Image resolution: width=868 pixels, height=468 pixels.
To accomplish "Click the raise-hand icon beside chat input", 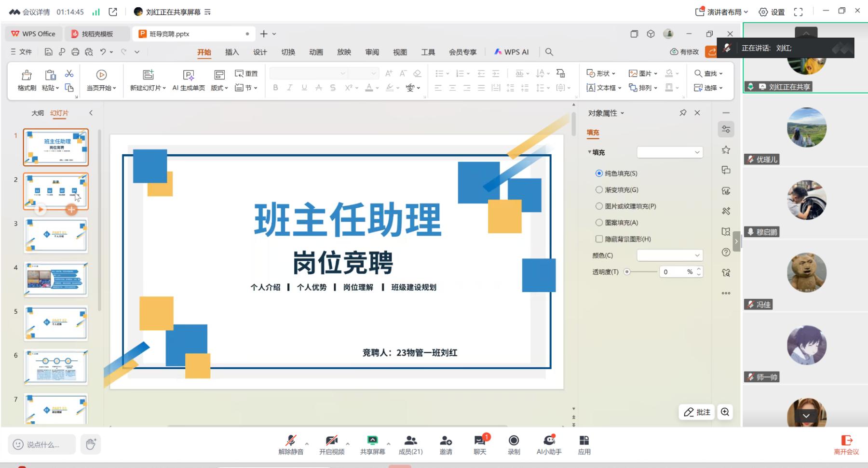I will click(x=91, y=444).
